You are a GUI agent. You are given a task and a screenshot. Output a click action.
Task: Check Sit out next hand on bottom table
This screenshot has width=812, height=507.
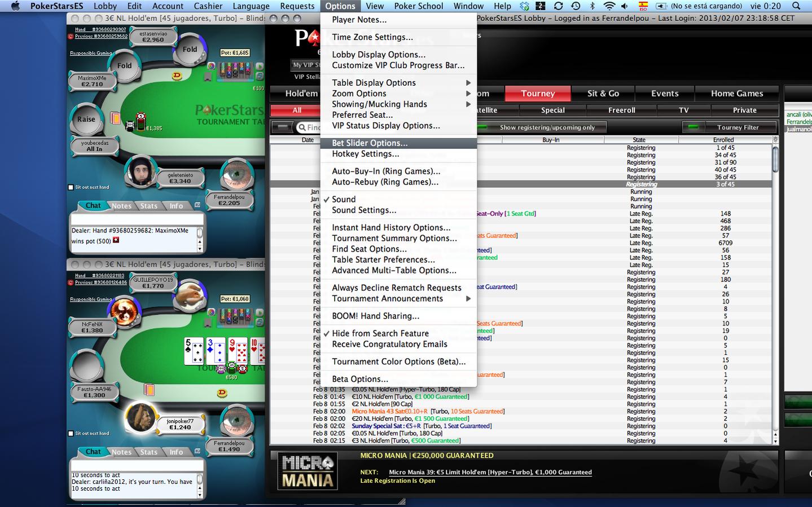71,433
